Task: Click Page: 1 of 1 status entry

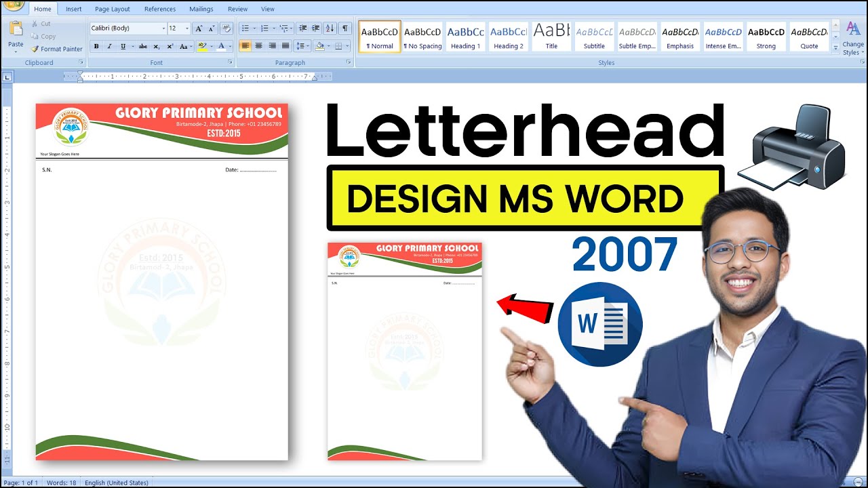Action: 22,483
